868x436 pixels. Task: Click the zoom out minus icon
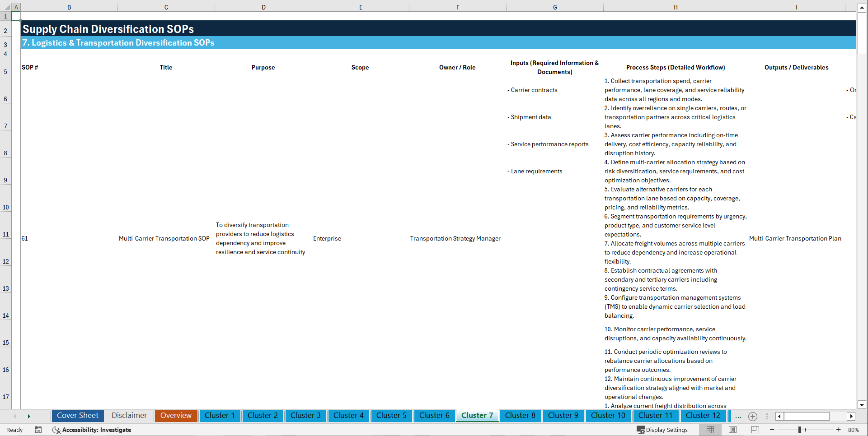pos(772,430)
